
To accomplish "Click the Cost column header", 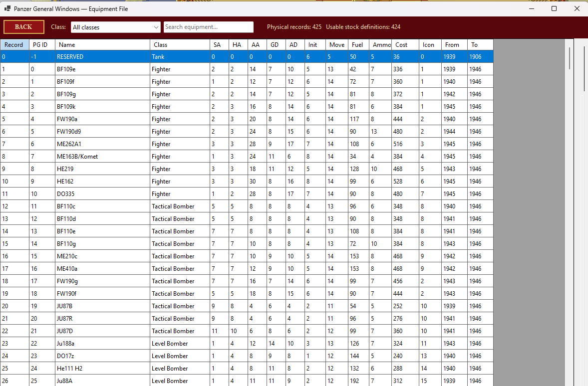I will 405,44.
